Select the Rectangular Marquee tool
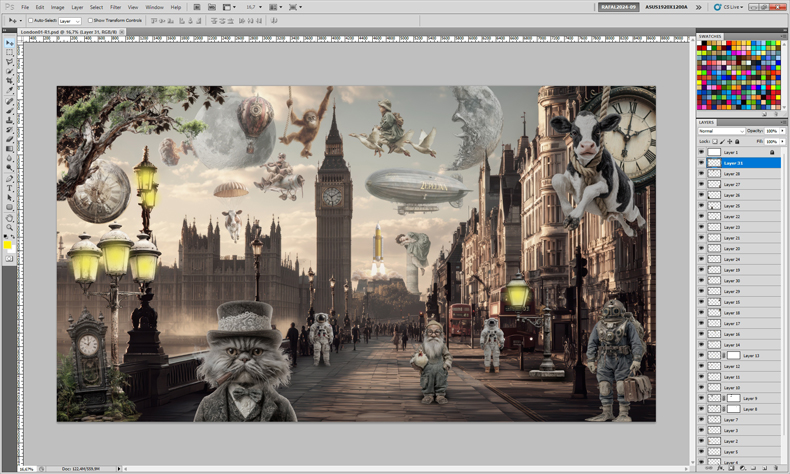Image resolution: width=790 pixels, height=474 pixels. pos(10,53)
